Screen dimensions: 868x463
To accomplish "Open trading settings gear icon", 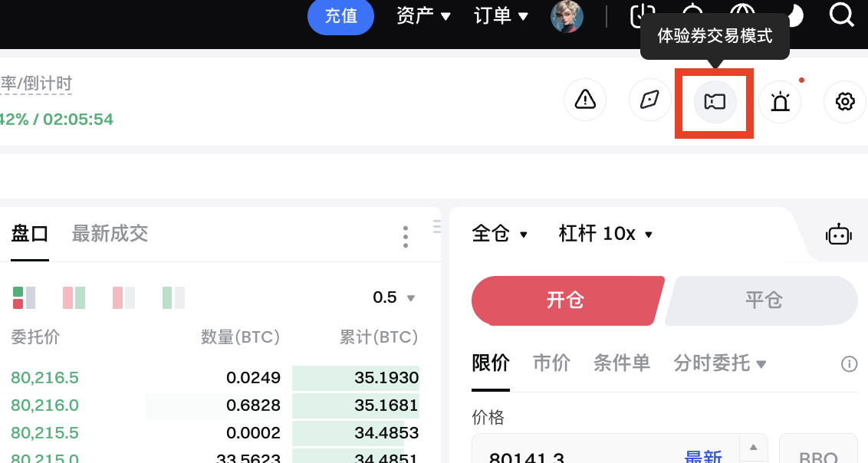I will (844, 101).
